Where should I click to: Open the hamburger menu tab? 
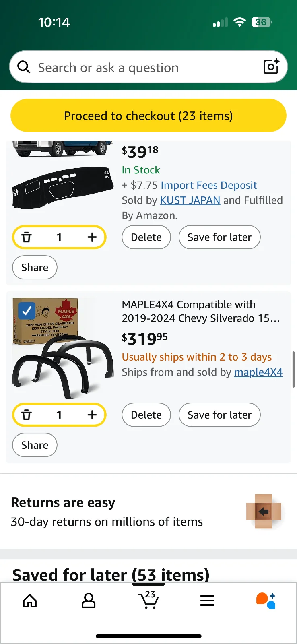pyautogui.click(x=207, y=601)
